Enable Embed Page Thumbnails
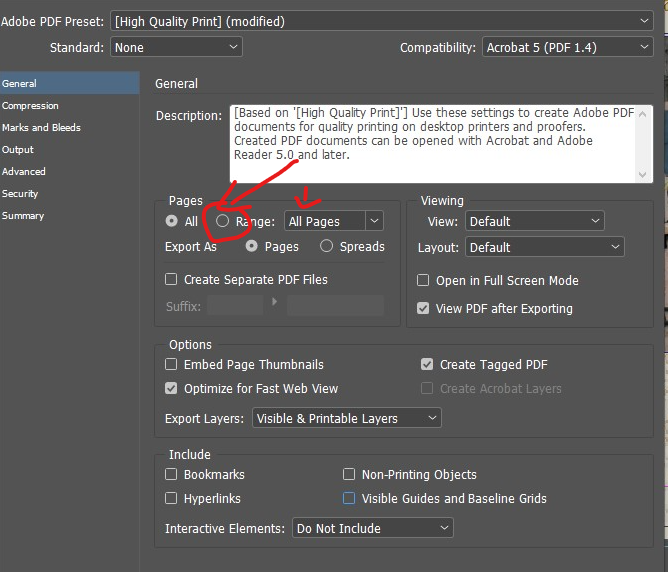668x572 pixels. click(171, 364)
